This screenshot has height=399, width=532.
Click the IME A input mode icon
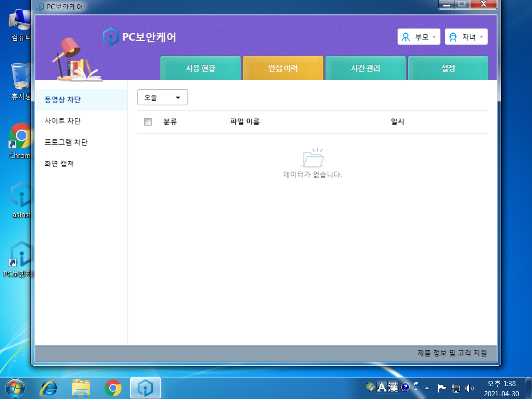point(382,387)
